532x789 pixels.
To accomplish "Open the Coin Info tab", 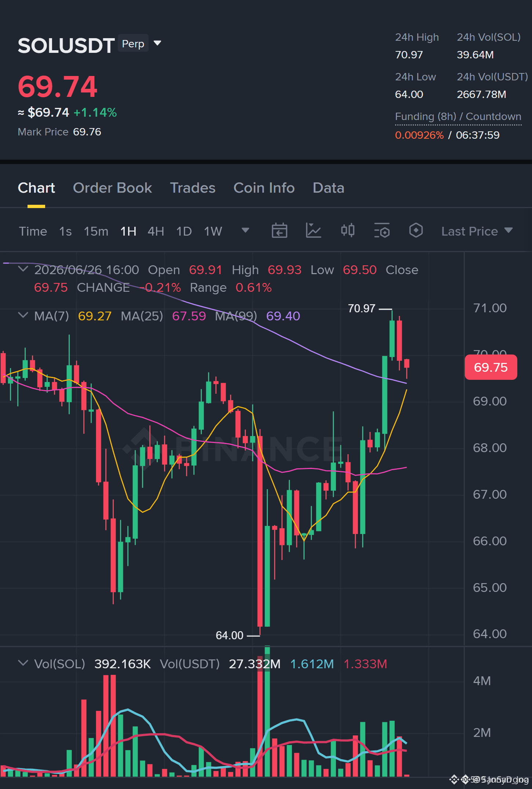I will (x=264, y=188).
